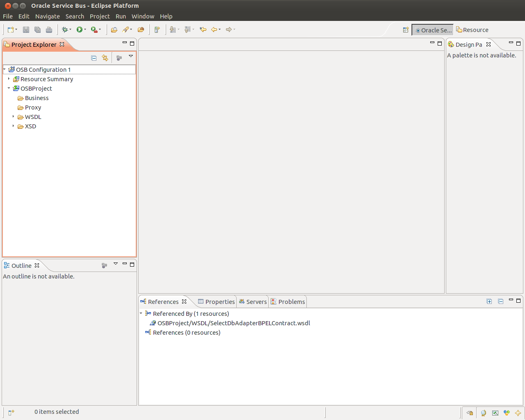Open the Edit menu
Viewport: 525px width, 420px height.
click(24, 16)
